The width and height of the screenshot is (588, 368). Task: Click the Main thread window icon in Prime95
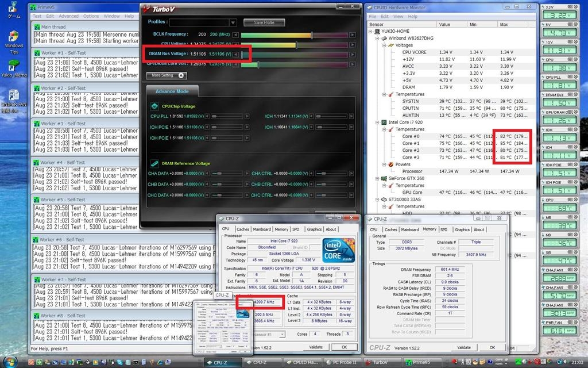click(x=37, y=27)
